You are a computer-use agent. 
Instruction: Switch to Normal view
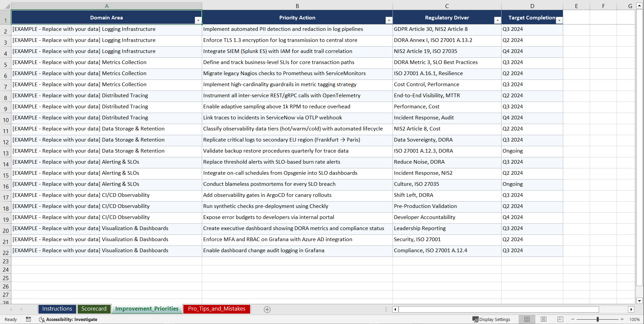click(527, 319)
